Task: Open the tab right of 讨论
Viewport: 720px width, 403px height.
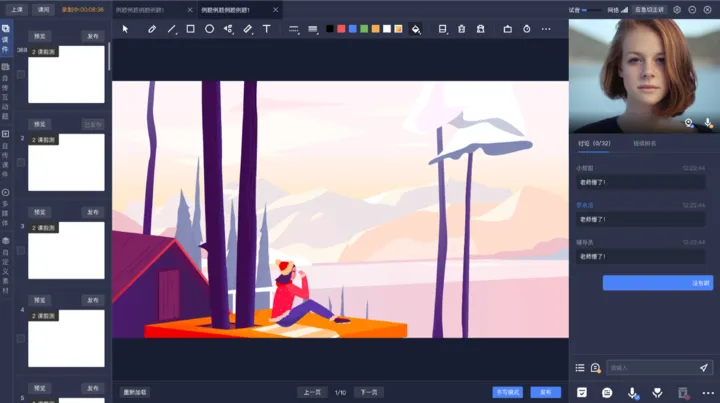Action: (645, 144)
